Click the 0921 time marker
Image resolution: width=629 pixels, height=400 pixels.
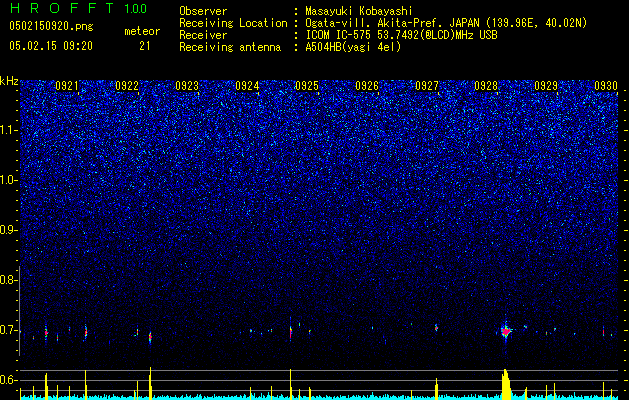(x=67, y=86)
